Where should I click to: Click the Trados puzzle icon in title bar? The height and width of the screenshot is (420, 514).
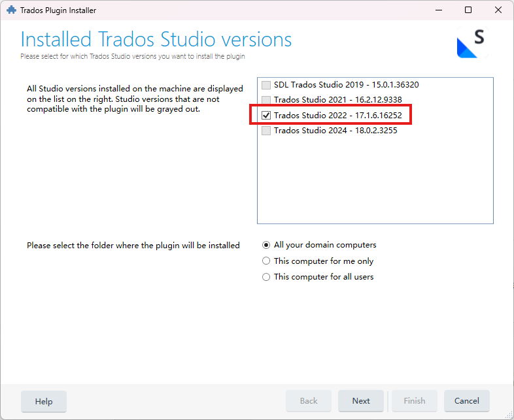click(10, 10)
